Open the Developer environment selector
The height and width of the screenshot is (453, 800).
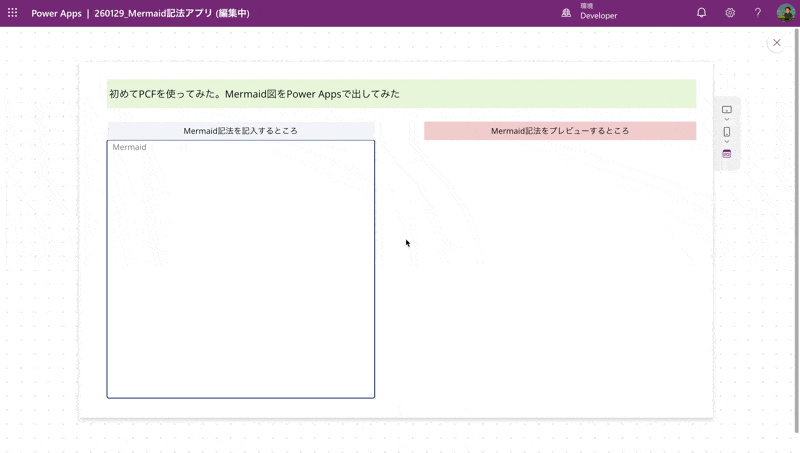pos(598,13)
